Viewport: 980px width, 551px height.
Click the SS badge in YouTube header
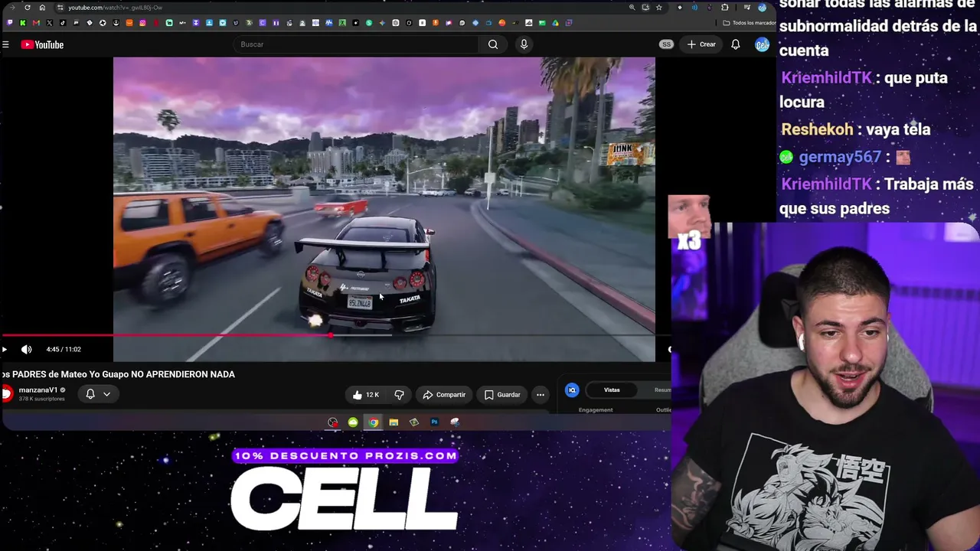666,44
